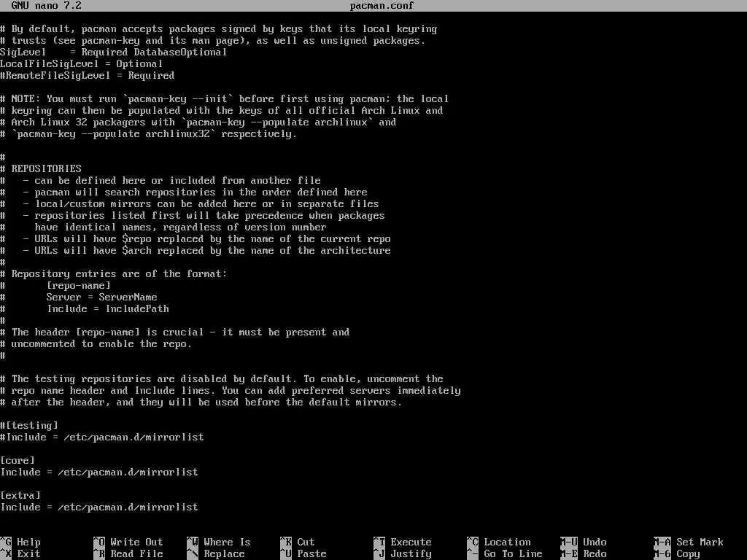Click the #Include line under #[testing]
Screen dimensions: 747x560
click(102, 437)
